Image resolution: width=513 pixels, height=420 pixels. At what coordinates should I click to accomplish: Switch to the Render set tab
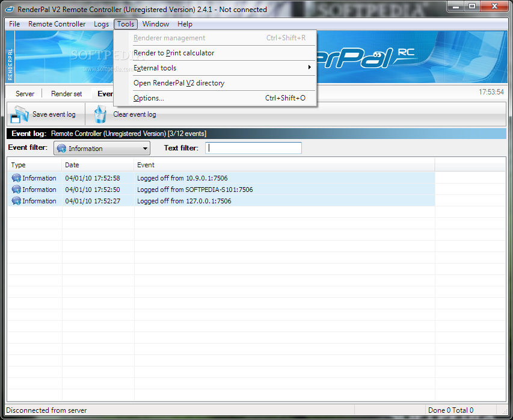point(67,94)
